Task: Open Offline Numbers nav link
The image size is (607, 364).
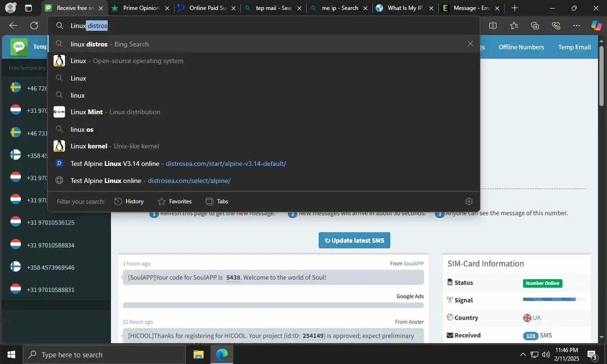Action: [x=521, y=47]
